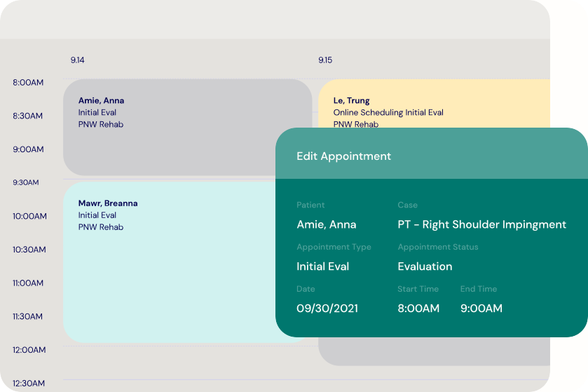Click the 12:30AM time slot label

coord(29,383)
